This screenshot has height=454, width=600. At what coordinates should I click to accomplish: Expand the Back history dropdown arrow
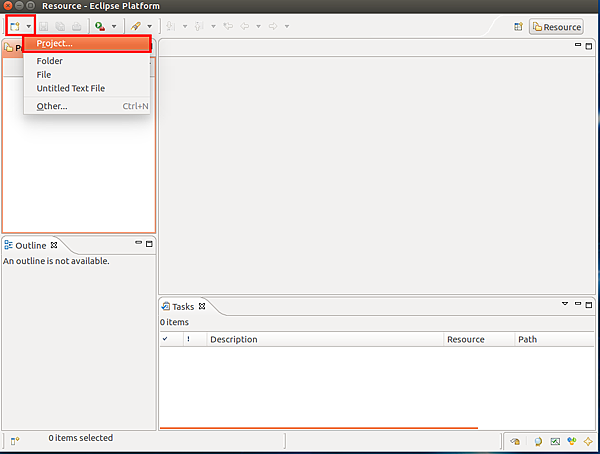(x=259, y=26)
